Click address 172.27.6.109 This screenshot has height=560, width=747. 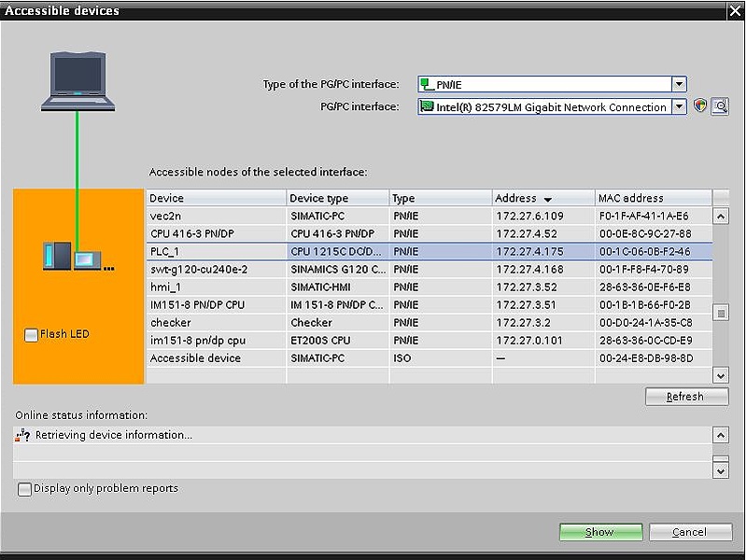click(x=529, y=216)
